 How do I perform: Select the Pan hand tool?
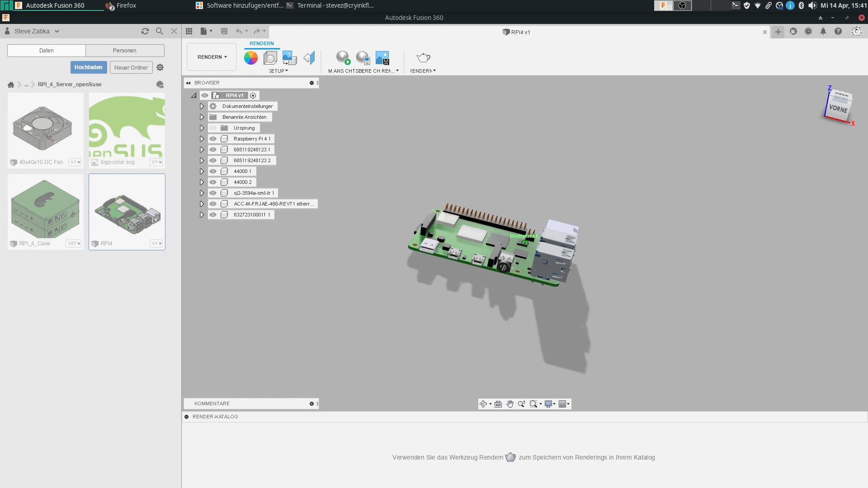[510, 404]
